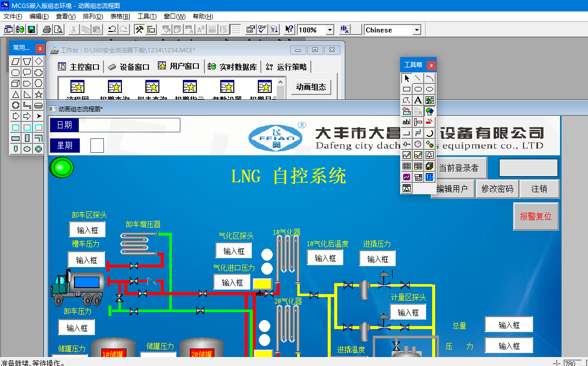The image size is (588, 366).
Task: Expand the Chinese language dropdown
Action: [x=417, y=30]
